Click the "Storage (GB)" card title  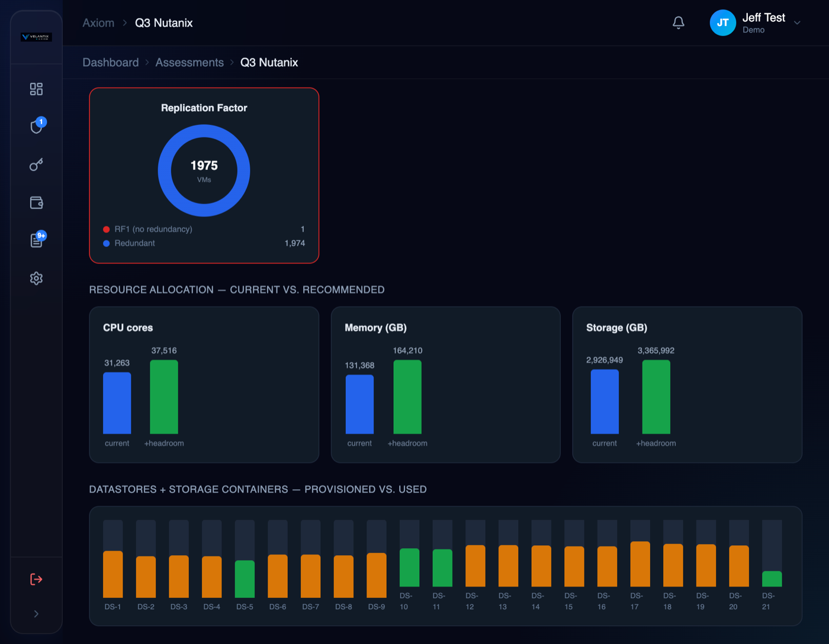pos(616,327)
